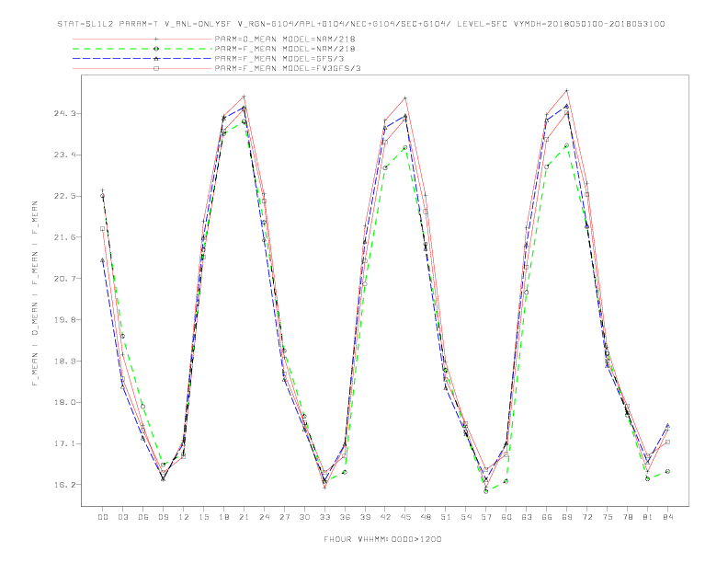Select legend label PARM=F_MEAN MODEL=GFS/3
Image resolution: width=728 pixels, height=563 pixels.
(279, 59)
